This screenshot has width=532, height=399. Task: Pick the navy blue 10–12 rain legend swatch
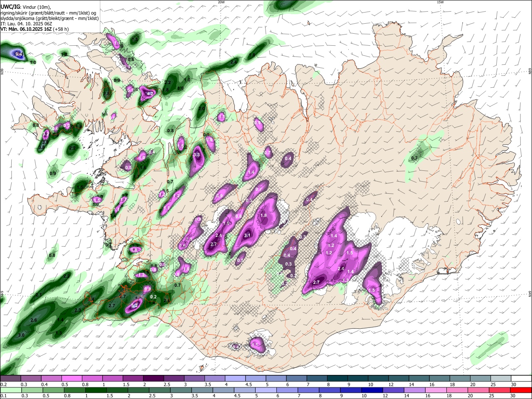tap(372, 390)
